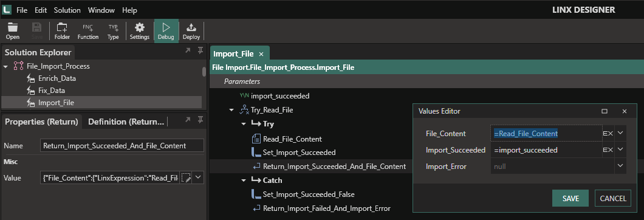
Task: Select Return_Import_Failed_And_Import_Error step
Action: [x=326, y=208]
